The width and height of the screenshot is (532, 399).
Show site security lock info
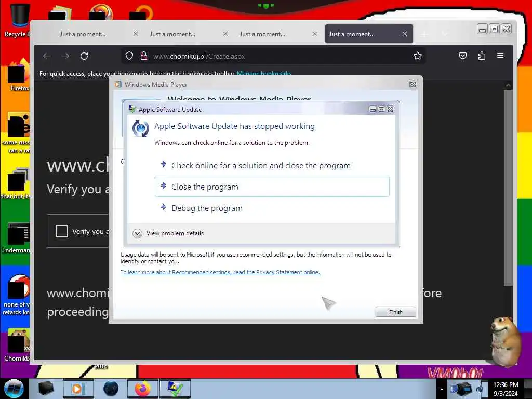click(x=144, y=56)
